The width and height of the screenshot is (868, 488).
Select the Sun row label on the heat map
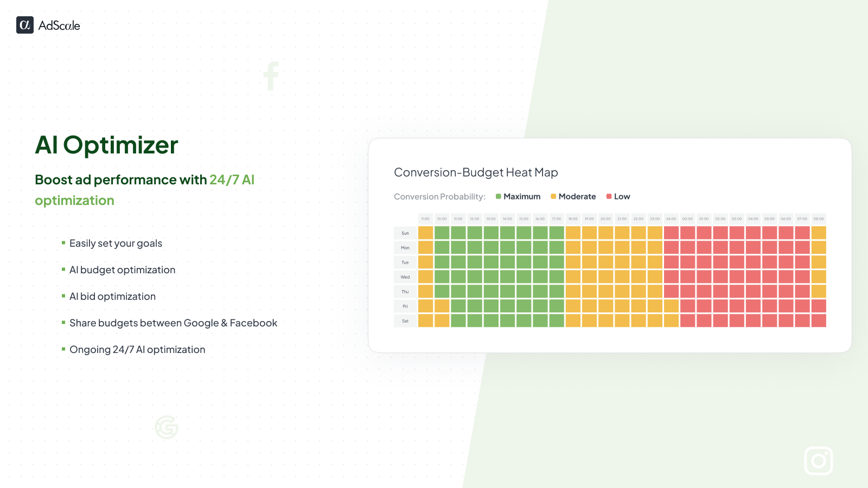click(x=405, y=233)
